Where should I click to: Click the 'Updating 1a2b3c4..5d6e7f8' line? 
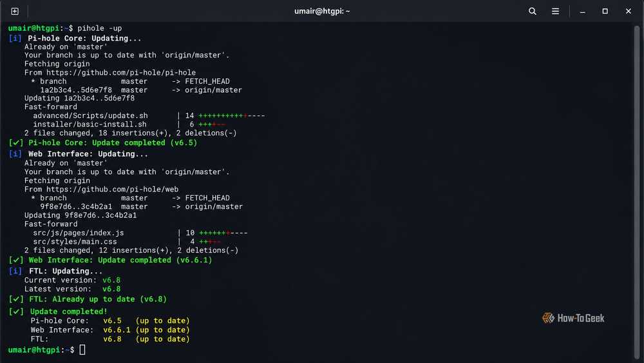click(79, 98)
